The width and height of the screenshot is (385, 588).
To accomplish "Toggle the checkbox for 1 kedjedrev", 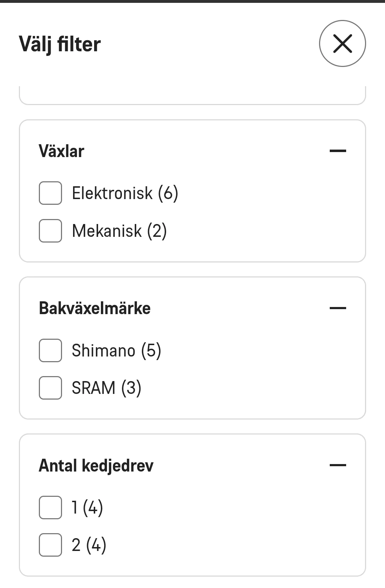I will click(x=50, y=508).
